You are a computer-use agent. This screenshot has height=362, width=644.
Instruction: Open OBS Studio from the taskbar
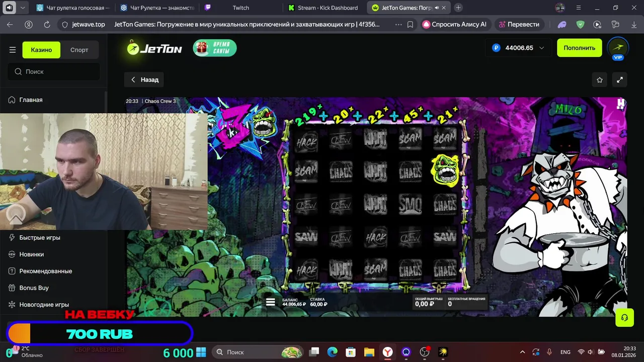[425, 352]
